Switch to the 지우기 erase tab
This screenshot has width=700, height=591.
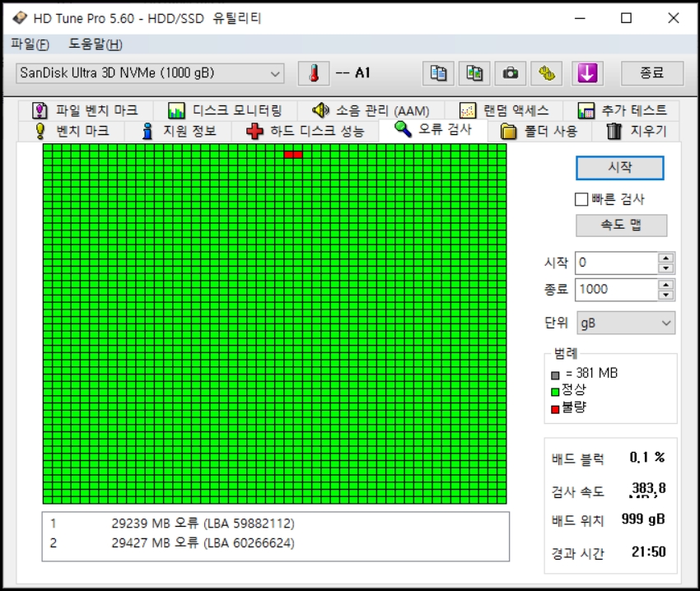(637, 131)
